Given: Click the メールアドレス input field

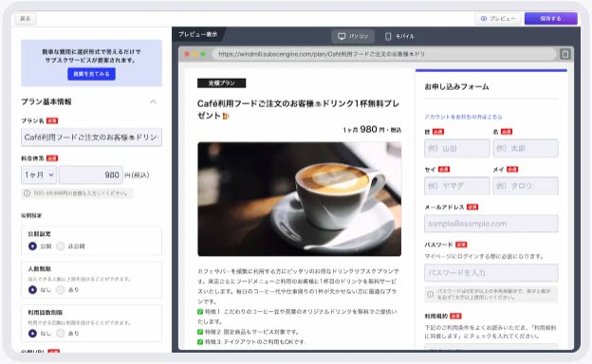Looking at the screenshot, I should (x=491, y=224).
